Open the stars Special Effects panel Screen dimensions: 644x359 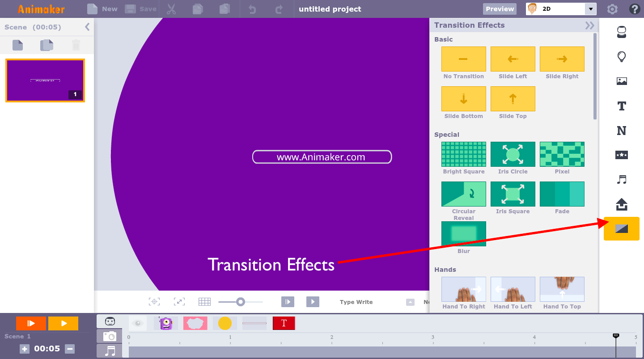621,155
